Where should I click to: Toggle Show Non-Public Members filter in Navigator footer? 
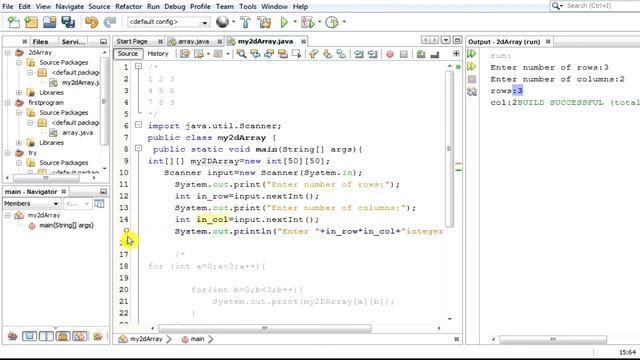63,336
